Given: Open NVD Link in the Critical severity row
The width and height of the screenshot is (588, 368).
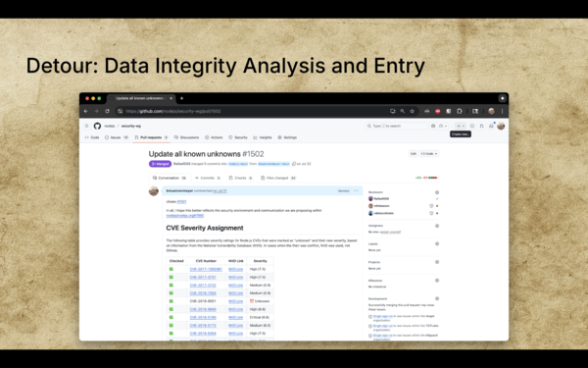Looking at the screenshot, I should (x=235, y=317).
